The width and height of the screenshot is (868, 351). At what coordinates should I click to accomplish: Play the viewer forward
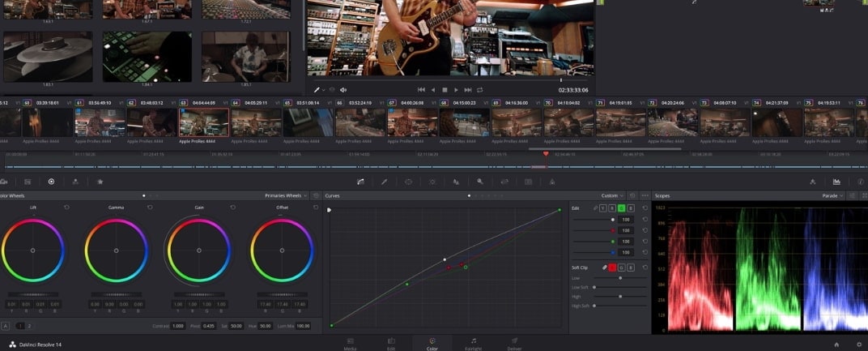click(456, 90)
